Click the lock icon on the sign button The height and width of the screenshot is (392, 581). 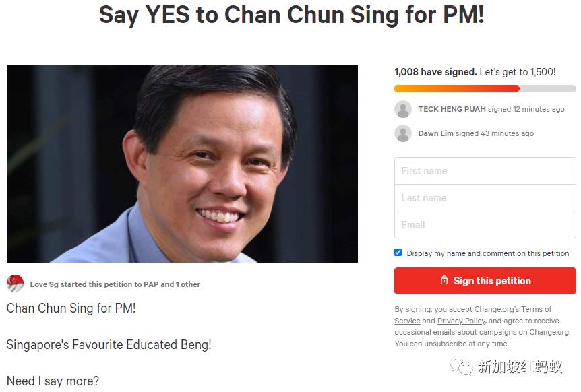point(444,281)
